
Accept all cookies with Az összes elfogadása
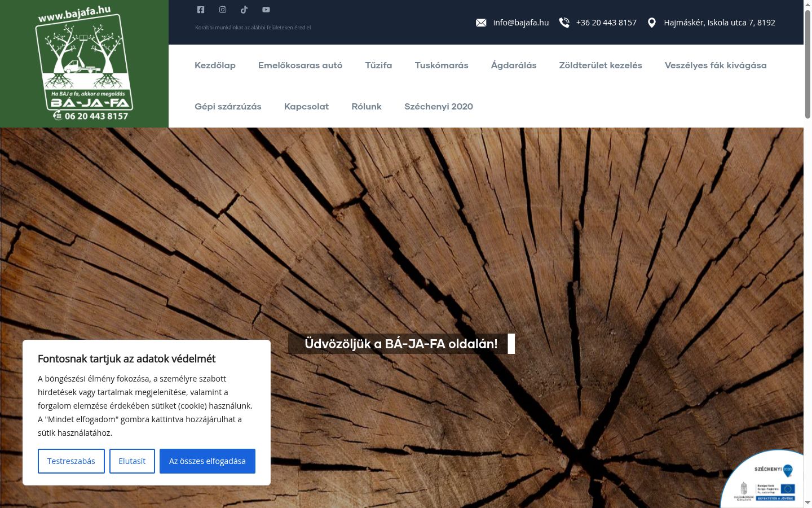point(208,461)
